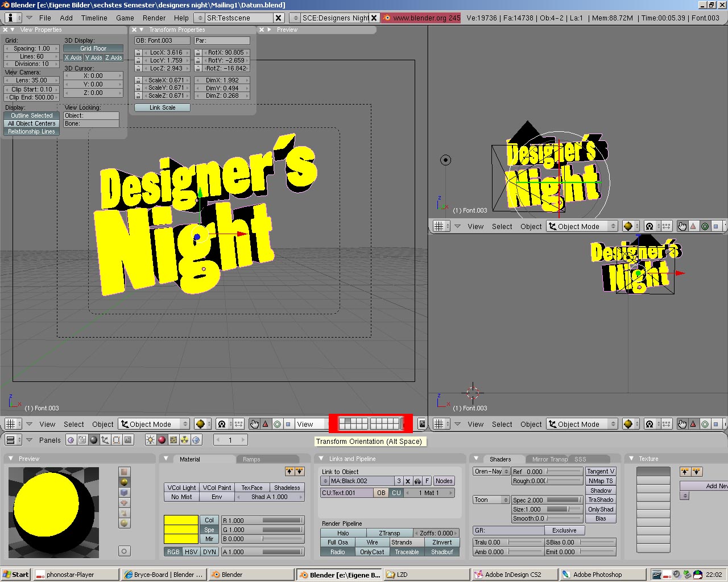
Task: Set material preview type to monkey
Action: pos(124,502)
